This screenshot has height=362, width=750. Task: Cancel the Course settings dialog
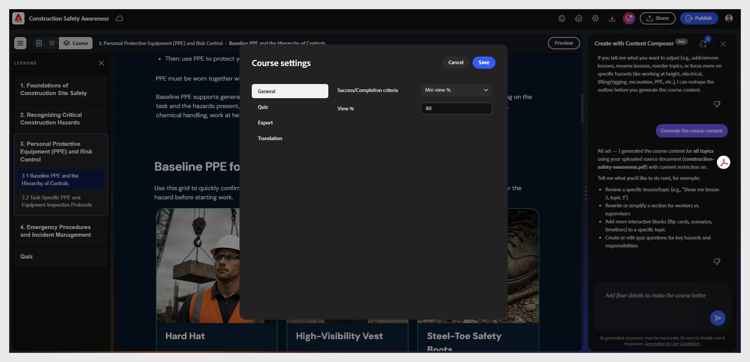point(456,63)
